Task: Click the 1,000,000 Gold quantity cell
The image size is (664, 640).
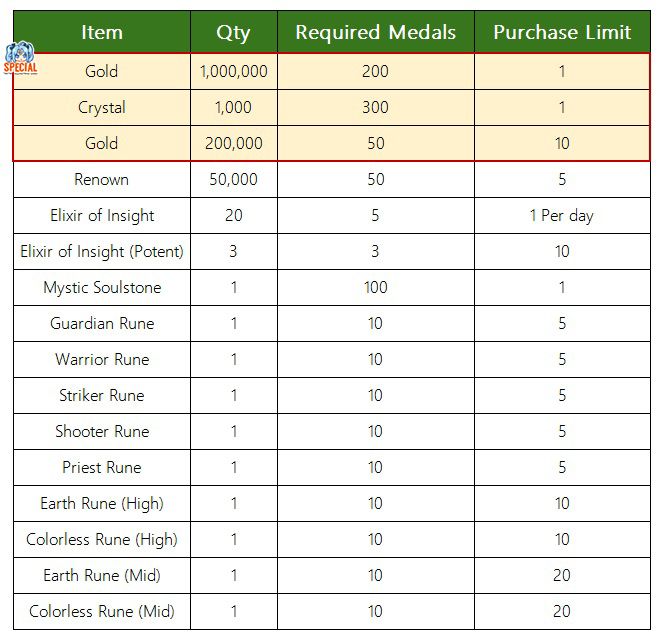Action: click(x=234, y=71)
